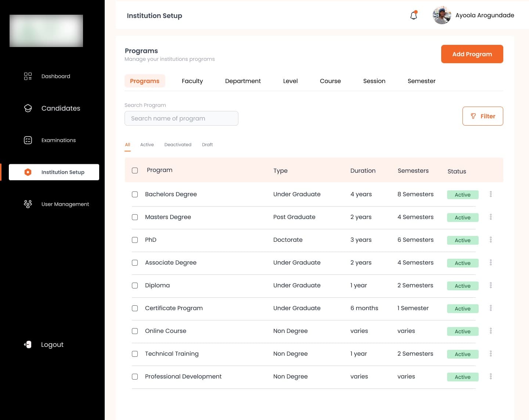This screenshot has height=420, width=529.
Task: Open more options for Bachelors Degree row
Action: 491,194
